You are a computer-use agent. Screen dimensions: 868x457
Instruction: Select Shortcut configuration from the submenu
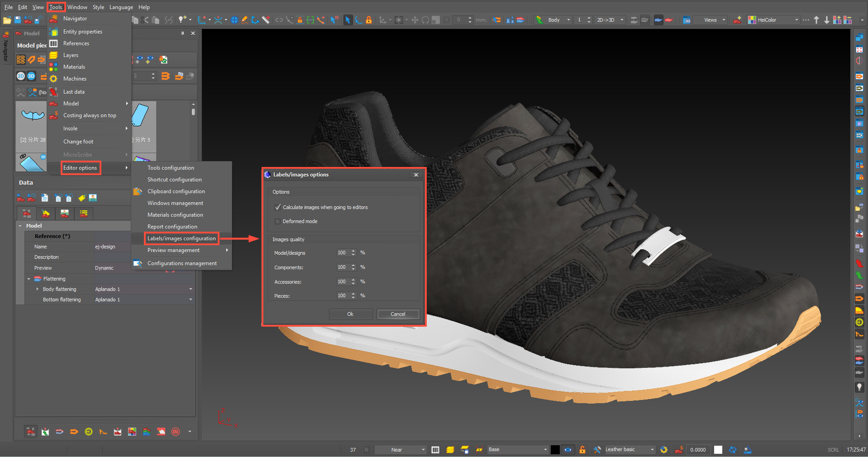[x=174, y=180]
